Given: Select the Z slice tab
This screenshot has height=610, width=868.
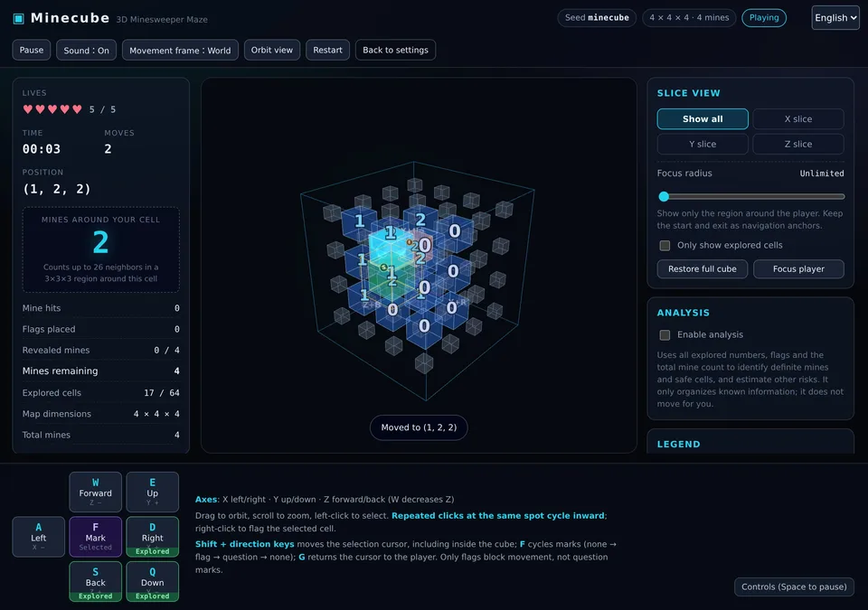Looking at the screenshot, I should coord(798,144).
